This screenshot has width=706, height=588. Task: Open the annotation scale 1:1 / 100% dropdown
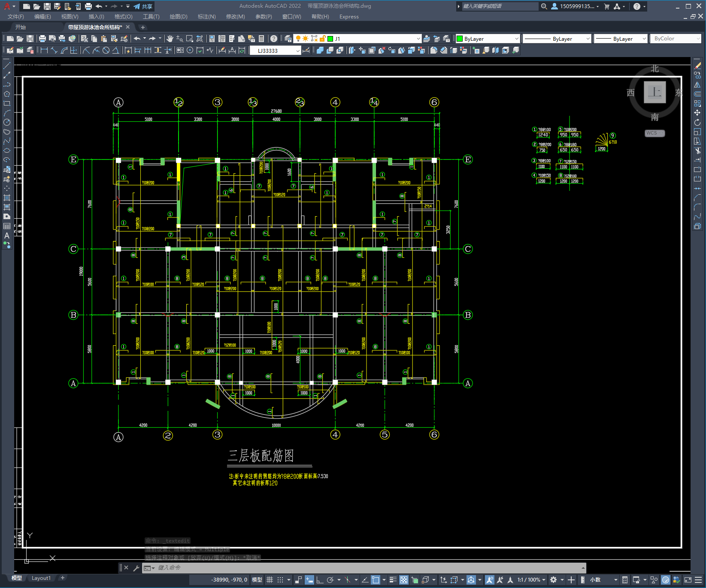pyautogui.click(x=531, y=580)
